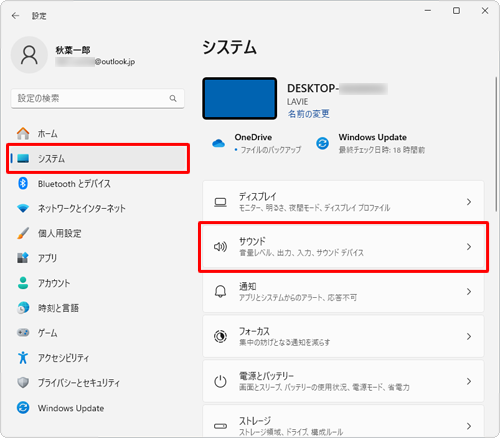This screenshot has width=500, height=438.
Task: Click the ディスプレイ laptop icon
Action: coord(220,202)
